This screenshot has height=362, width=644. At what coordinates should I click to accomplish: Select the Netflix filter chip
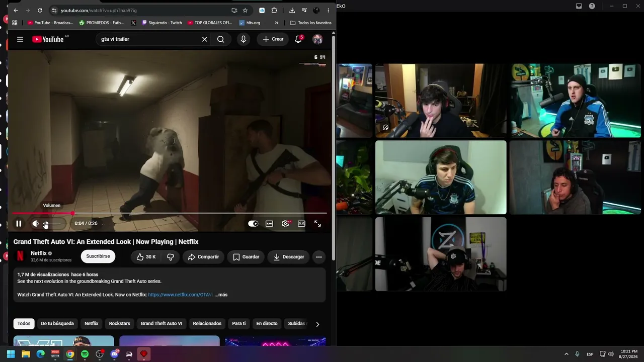point(92,324)
